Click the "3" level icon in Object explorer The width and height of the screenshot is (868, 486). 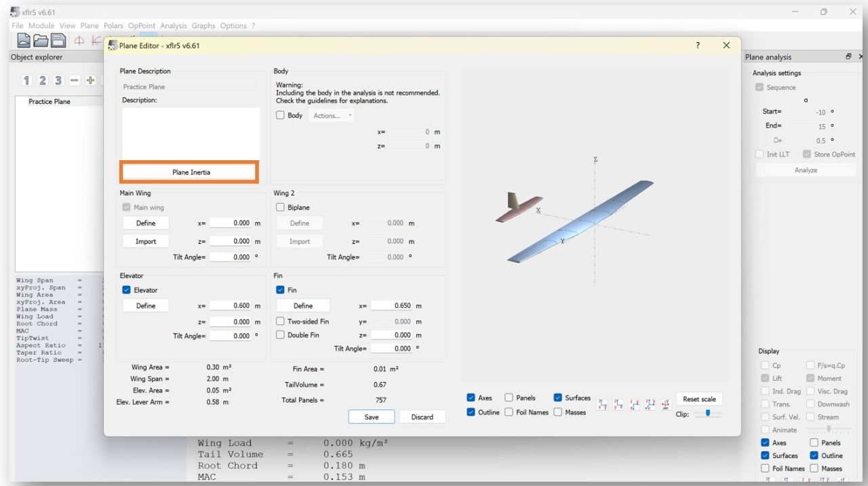(58, 81)
